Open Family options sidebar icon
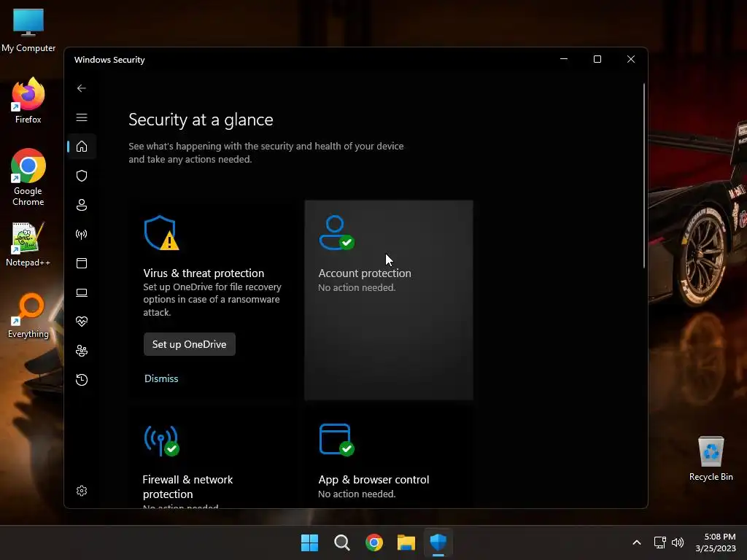This screenshot has height=560, width=747. point(82,351)
